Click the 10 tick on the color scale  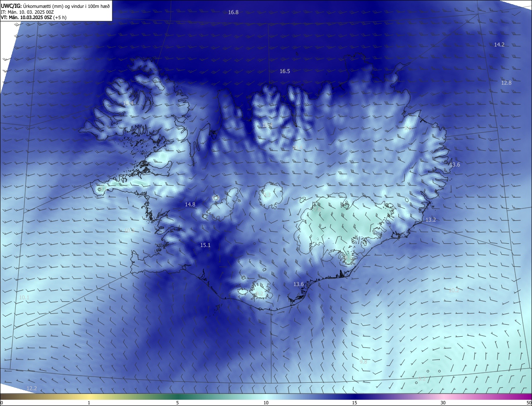[x=266, y=403]
